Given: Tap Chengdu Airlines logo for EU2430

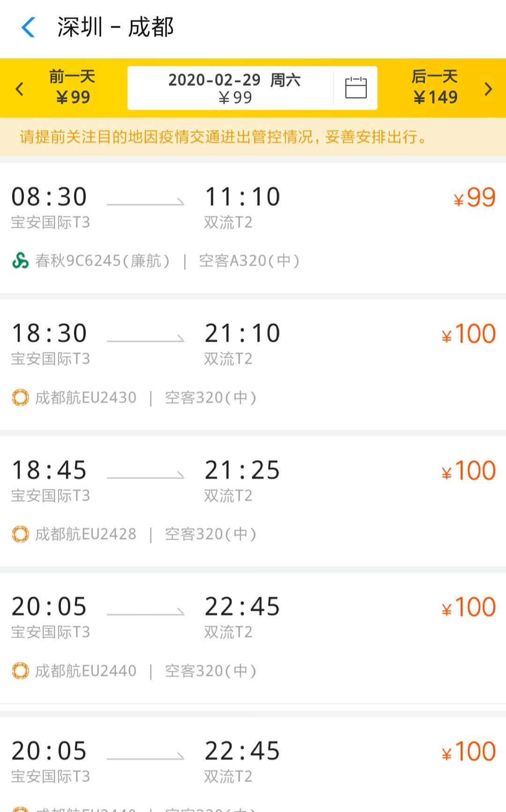Looking at the screenshot, I should (x=20, y=398).
